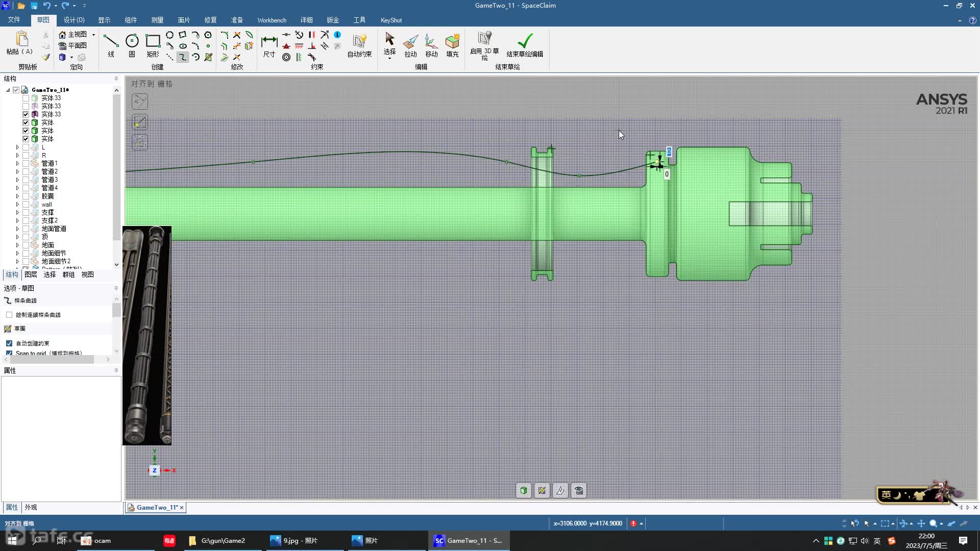
Task: Toggle visibility checkbox for wall
Action: pos(26,204)
